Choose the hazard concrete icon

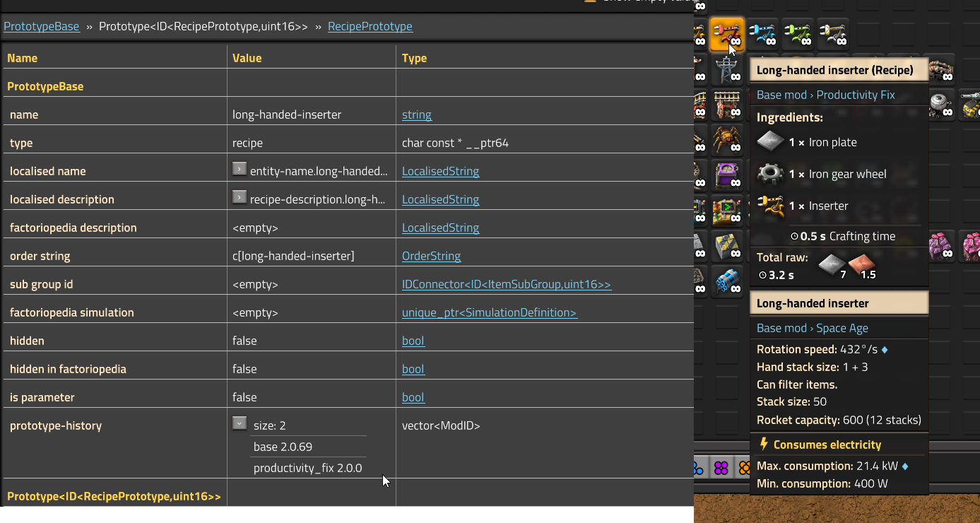(726, 246)
